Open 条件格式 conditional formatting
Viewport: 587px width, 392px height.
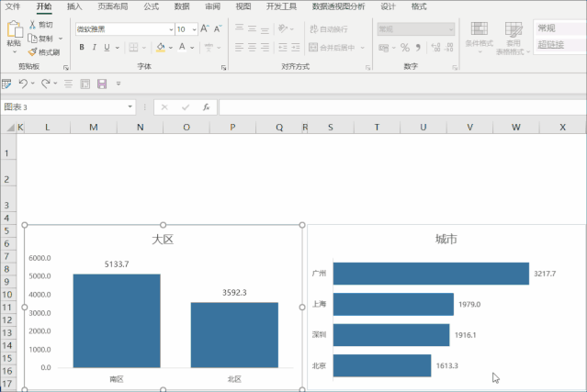coord(480,38)
